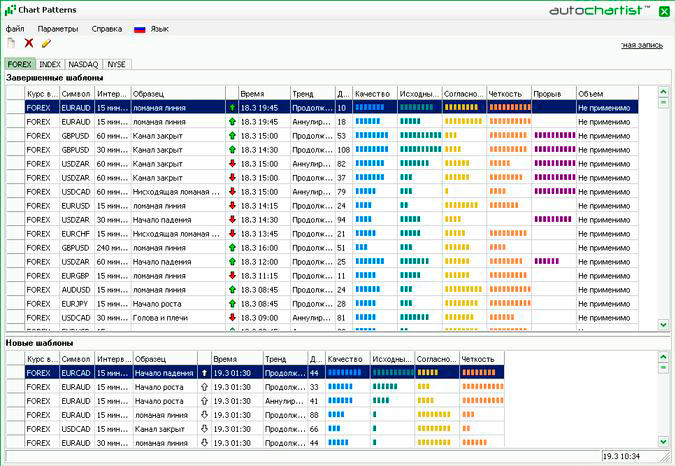Click the Russian flag language icon

coord(139,29)
